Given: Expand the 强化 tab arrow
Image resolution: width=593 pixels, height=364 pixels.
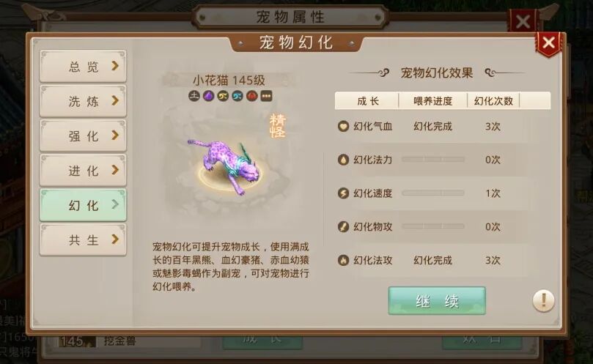Looking at the screenshot, I should point(115,135).
